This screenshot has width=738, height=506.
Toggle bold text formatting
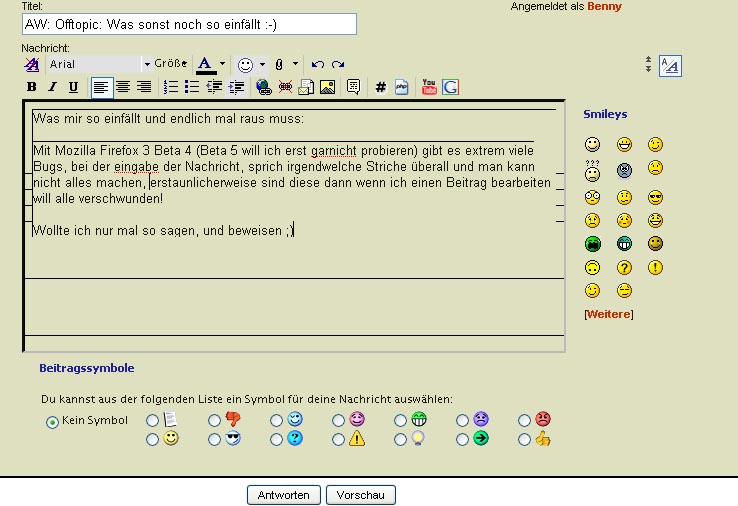(31, 88)
